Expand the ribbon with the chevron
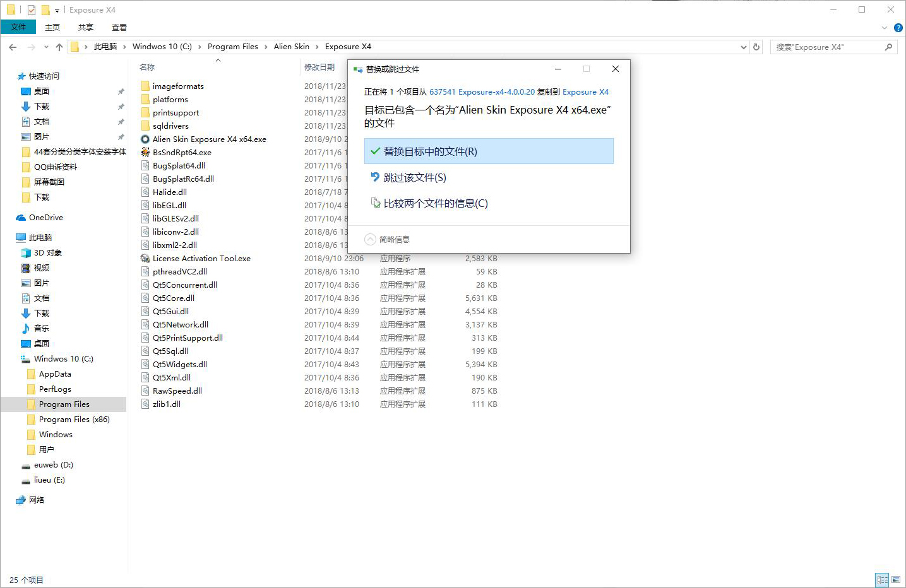The height and width of the screenshot is (588, 906). [x=884, y=28]
